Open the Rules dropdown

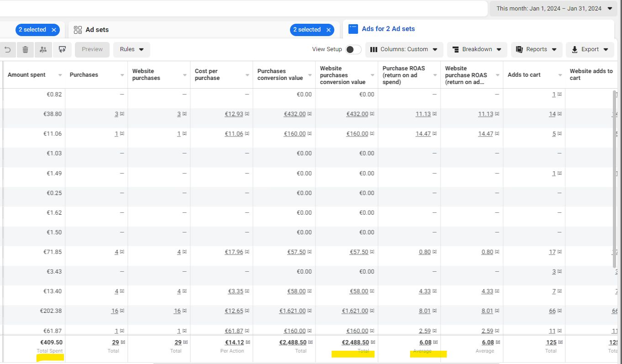point(132,49)
